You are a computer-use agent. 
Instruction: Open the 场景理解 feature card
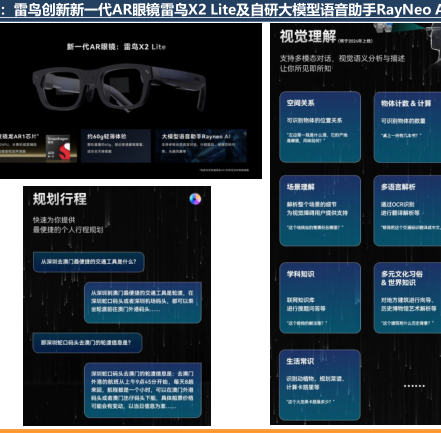(320, 211)
